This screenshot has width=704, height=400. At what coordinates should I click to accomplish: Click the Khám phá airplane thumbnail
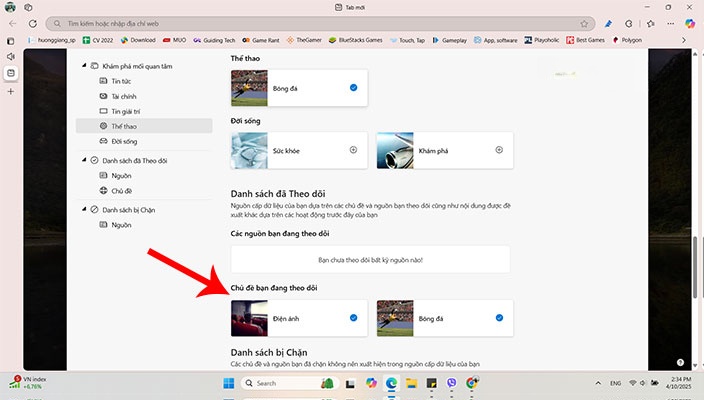point(395,150)
